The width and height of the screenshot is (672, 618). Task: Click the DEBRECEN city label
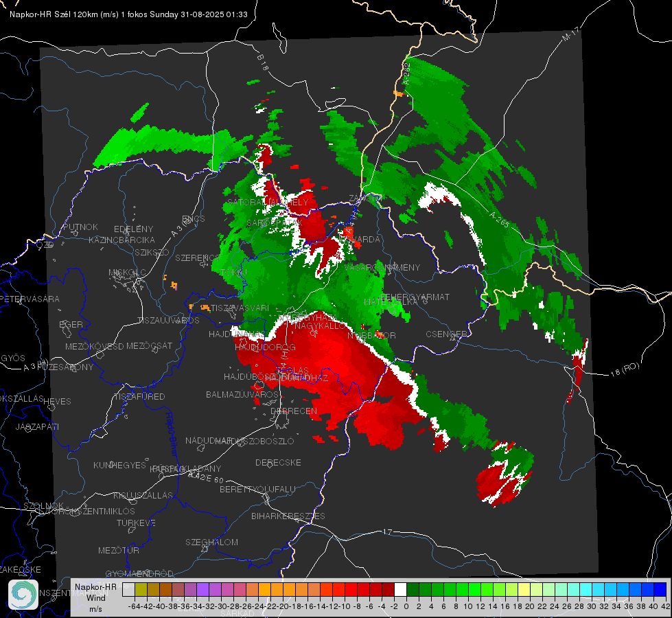(x=294, y=411)
